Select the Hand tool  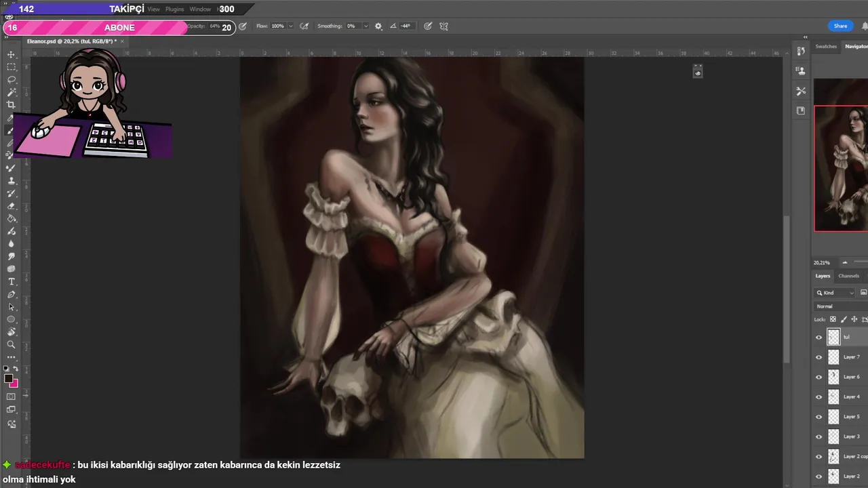(x=11, y=331)
